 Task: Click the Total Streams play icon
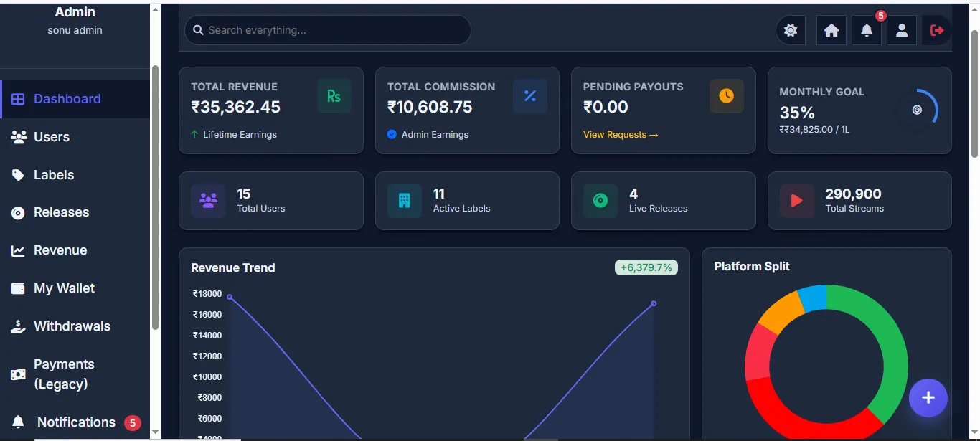797,201
